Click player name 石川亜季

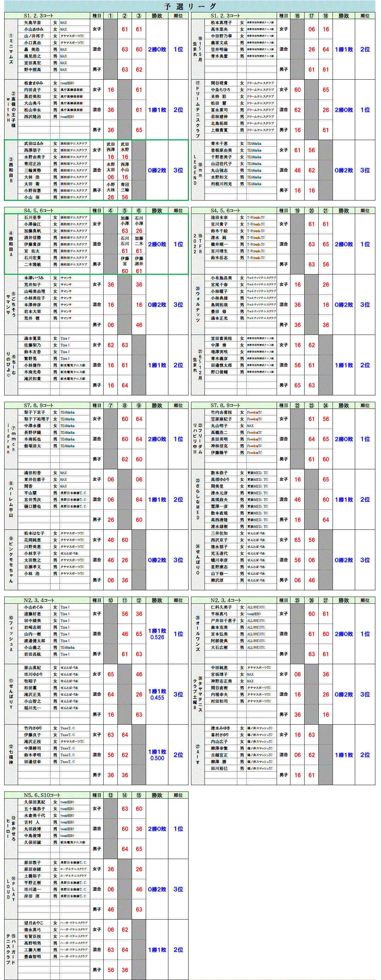(x=32, y=218)
